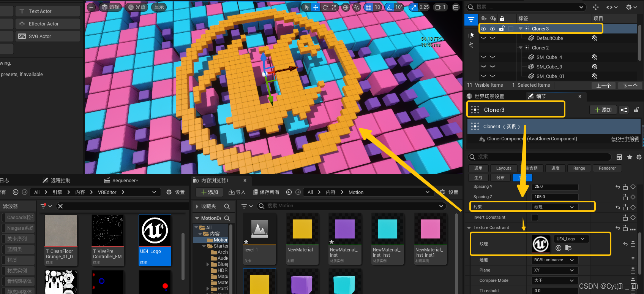Viewport: 644px width, 294px height.
Task: Reset 约束 property to default arrow
Action: 618,207
